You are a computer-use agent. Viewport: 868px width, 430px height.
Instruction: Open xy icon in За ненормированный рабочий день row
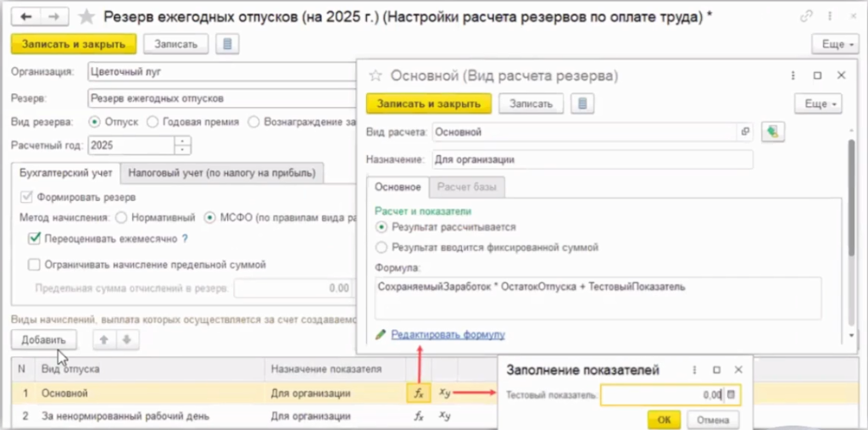[445, 415]
